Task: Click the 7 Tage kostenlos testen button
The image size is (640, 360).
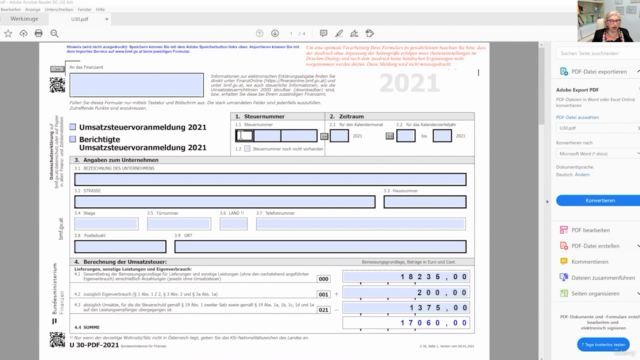Action: point(603,344)
